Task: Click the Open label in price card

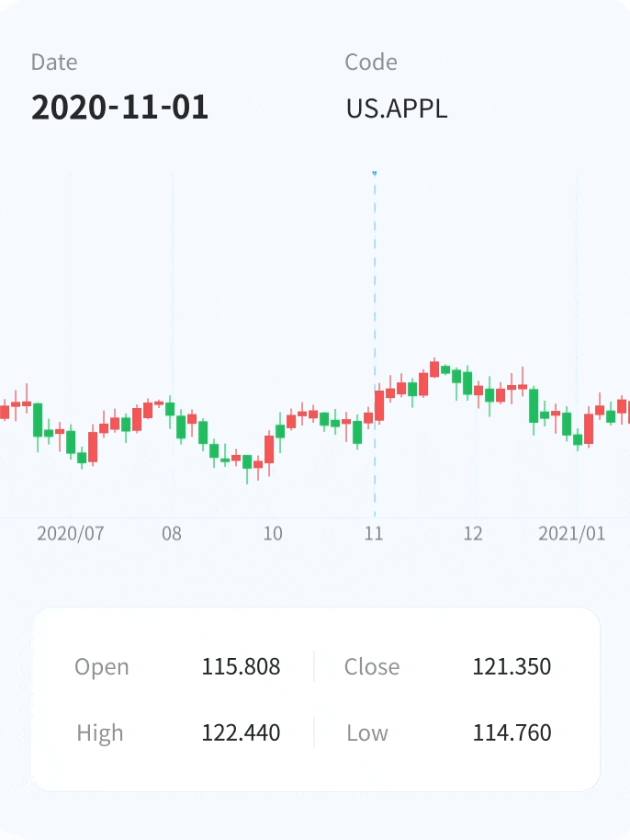Action: pos(102,666)
